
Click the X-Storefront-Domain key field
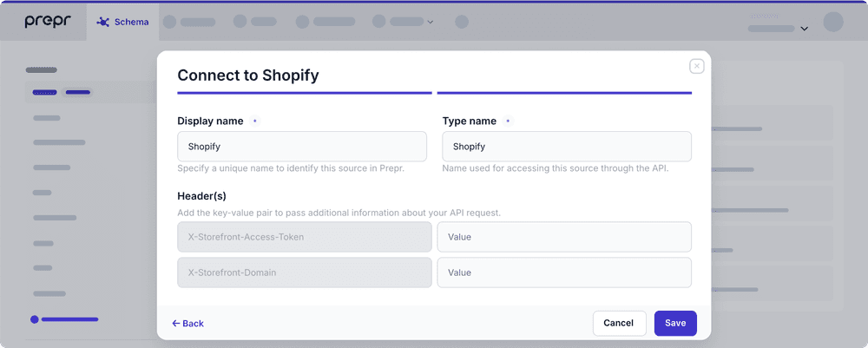click(304, 272)
